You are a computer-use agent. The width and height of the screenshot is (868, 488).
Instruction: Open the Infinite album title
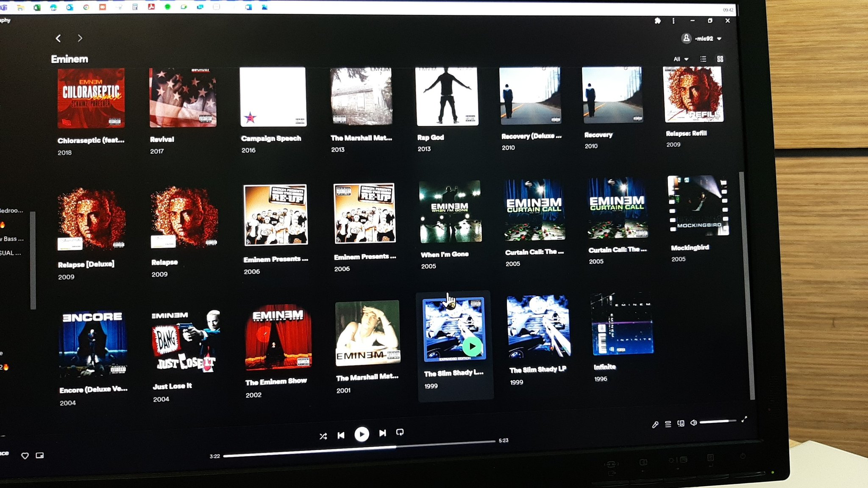pos(604,367)
